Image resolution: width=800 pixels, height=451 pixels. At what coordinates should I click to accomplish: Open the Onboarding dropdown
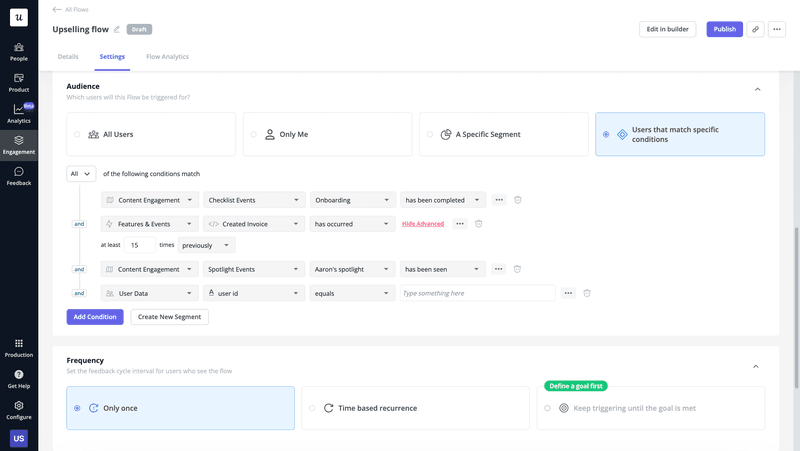[x=353, y=200]
